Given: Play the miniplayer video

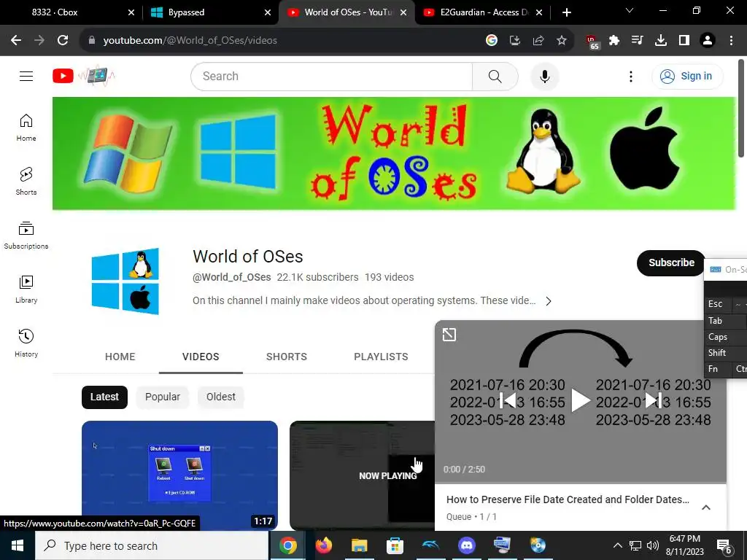Looking at the screenshot, I should pos(580,400).
